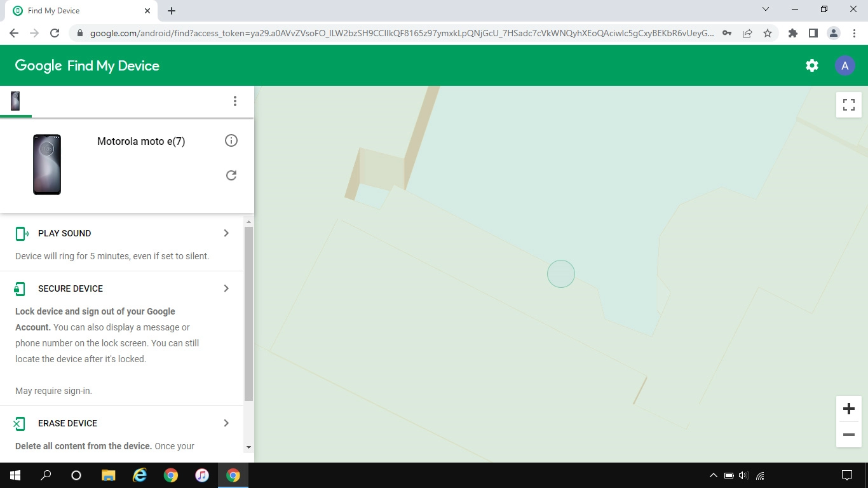Select the Motorola phone device tab
The height and width of the screenshot is (488, 868).
pyautogui.click(x=15, y=101)
